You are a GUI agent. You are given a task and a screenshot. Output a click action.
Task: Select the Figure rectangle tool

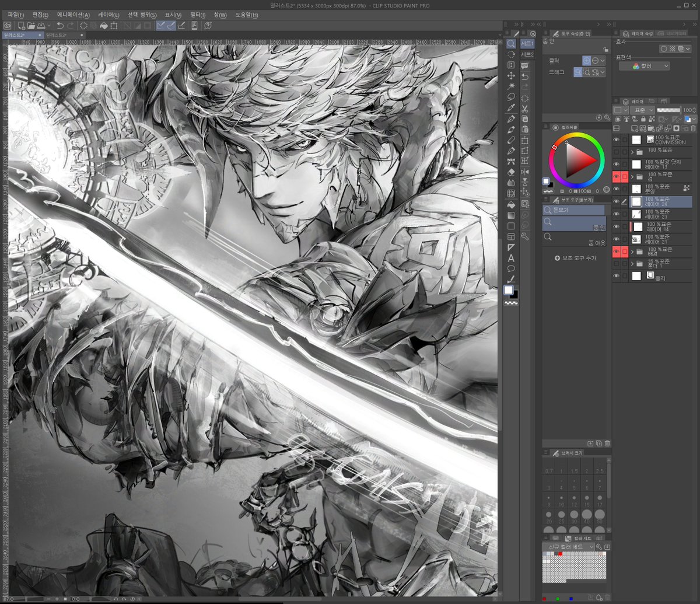tap(511, 226)
